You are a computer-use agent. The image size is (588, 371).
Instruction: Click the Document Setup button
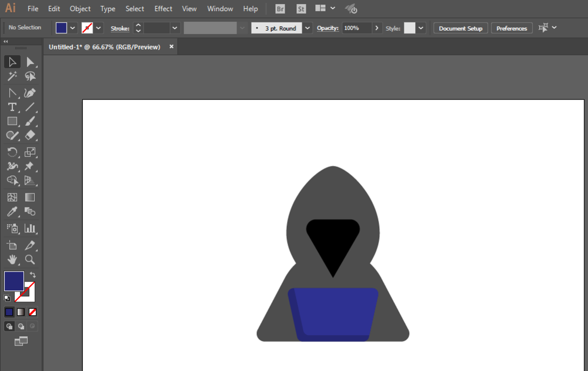pos(460,28)
